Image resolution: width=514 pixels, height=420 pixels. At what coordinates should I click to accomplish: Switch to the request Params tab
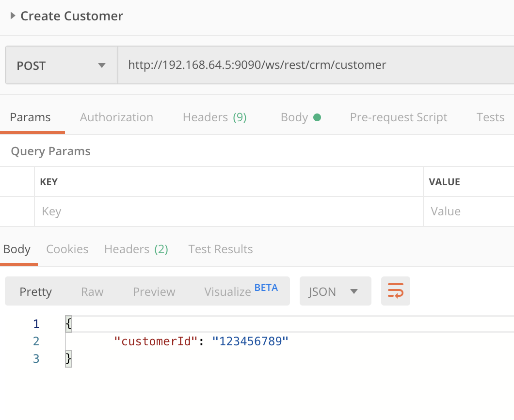(x=30, y=117)
